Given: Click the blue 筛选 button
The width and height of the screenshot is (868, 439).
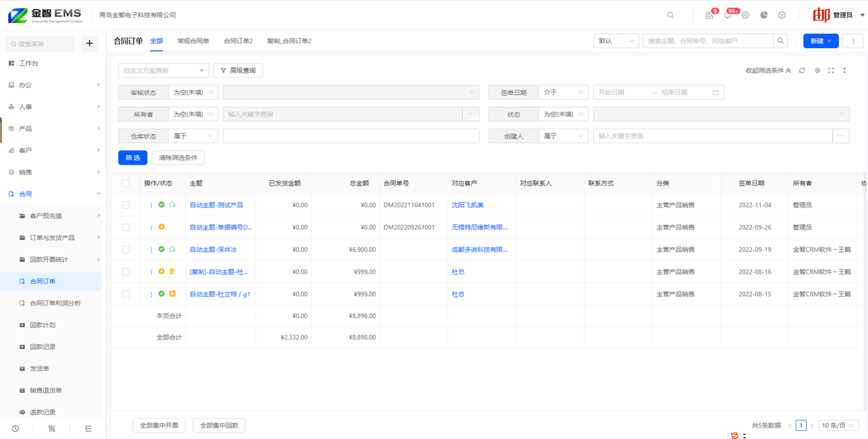Looking at the screenshot, I should pos(133,157).
